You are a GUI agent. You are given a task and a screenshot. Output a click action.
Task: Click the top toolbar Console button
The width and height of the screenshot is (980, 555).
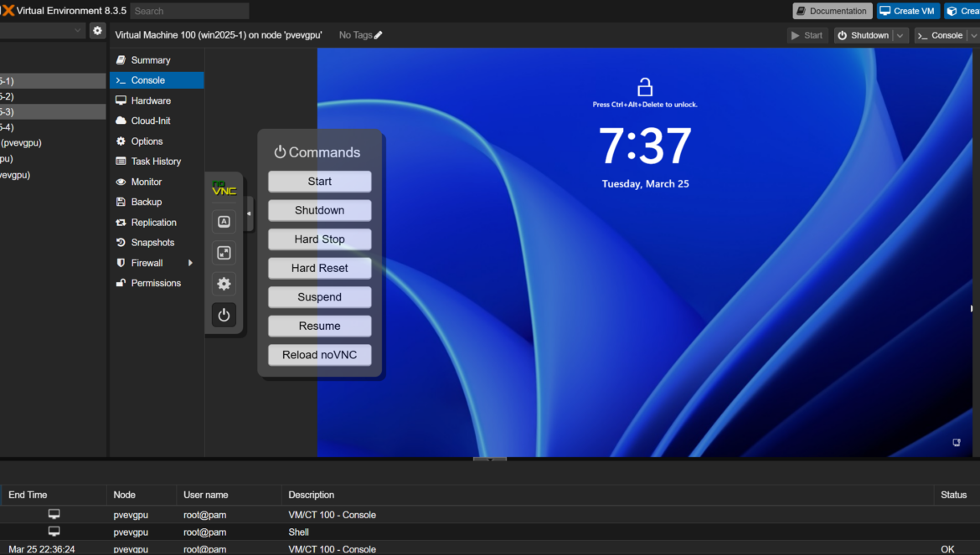[940, 36]
